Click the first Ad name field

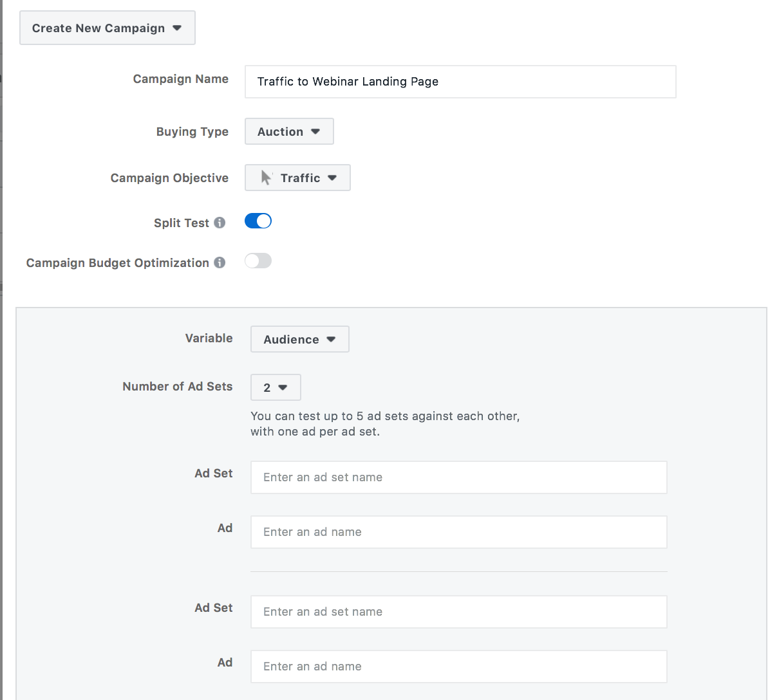(x=459, y=532)
